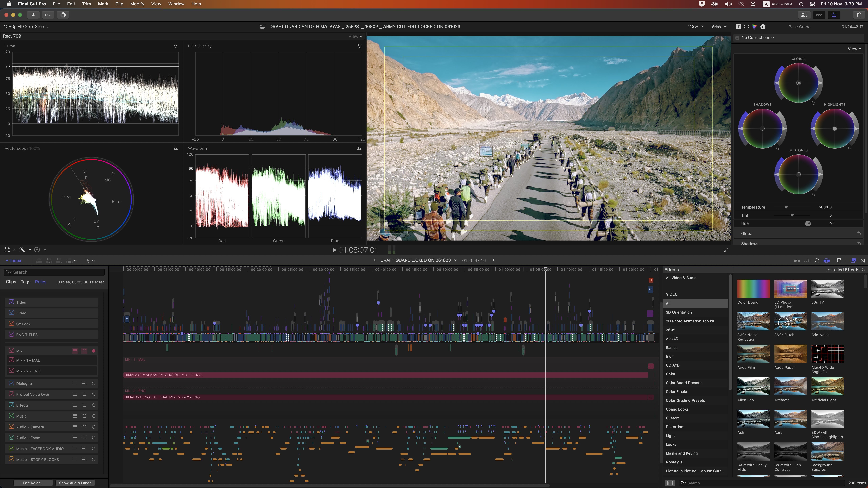Click the share export icon
The height and width of the screenshot is (488, 868).
[x=859, y=15]
